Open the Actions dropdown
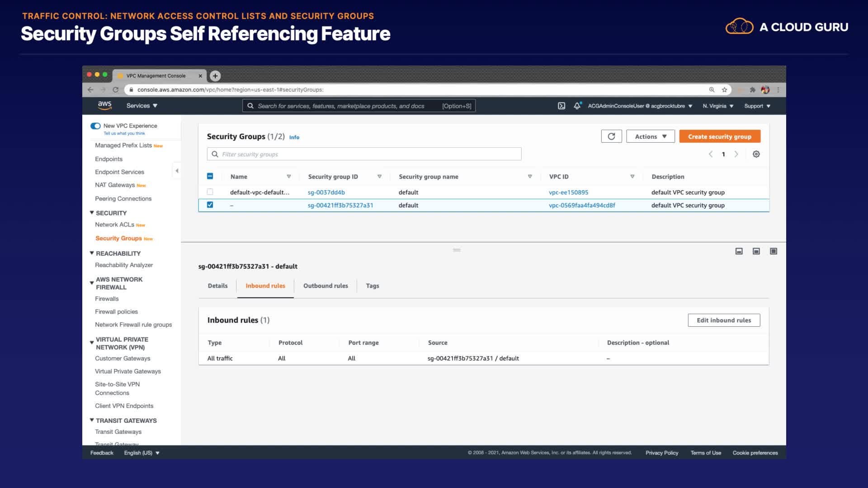Image resolution: width=868 pixels, height=488 pixels. tap(650, 136)
